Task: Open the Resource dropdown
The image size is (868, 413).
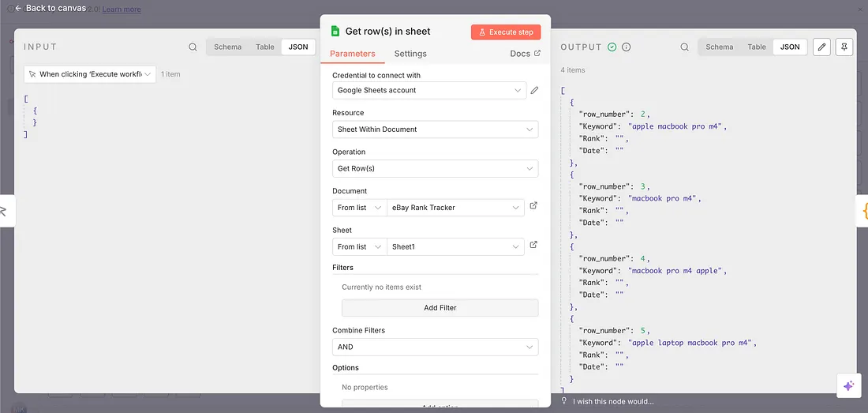Action: (435, 130)
